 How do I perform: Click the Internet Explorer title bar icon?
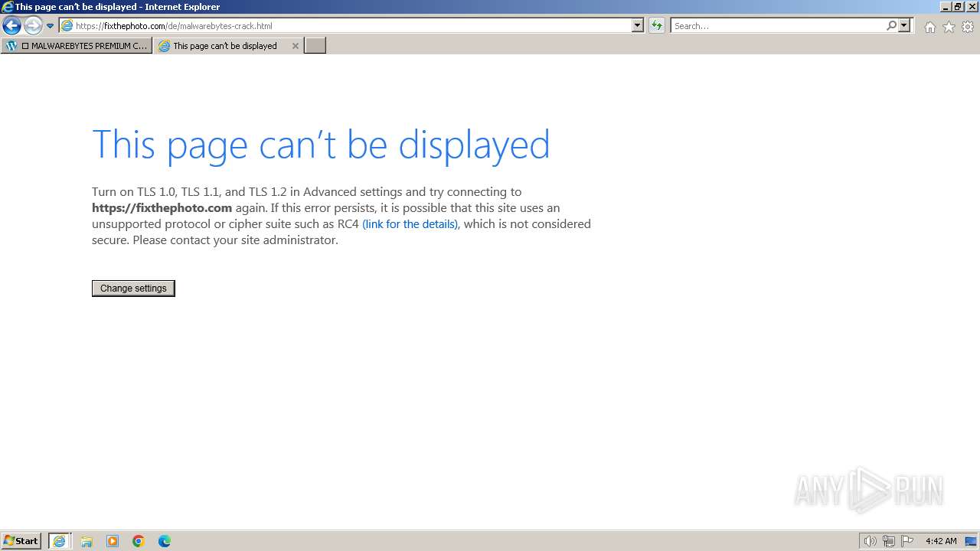[7, 7]
